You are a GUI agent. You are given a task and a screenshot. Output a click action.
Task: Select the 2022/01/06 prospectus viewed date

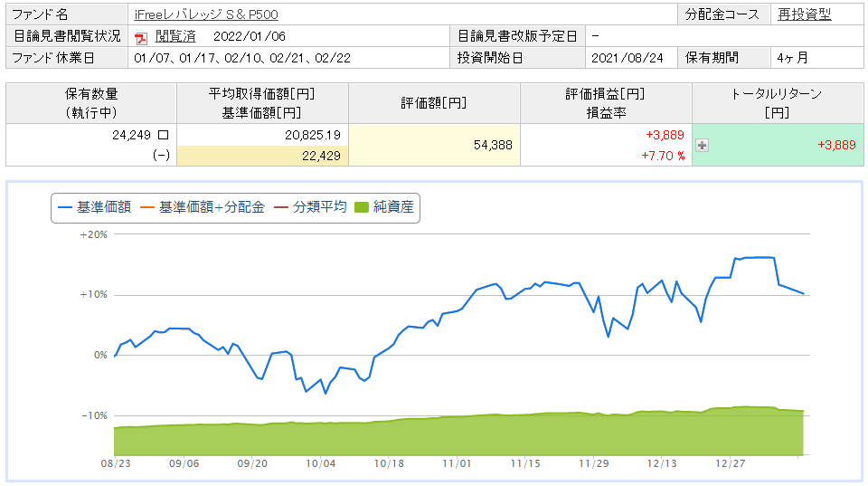(x=250, y=36)
